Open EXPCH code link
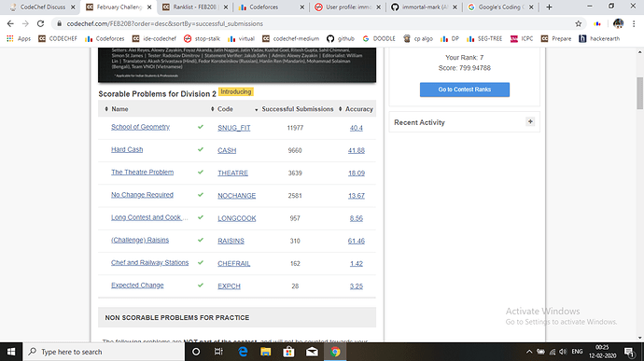 (x=229, y=286)
